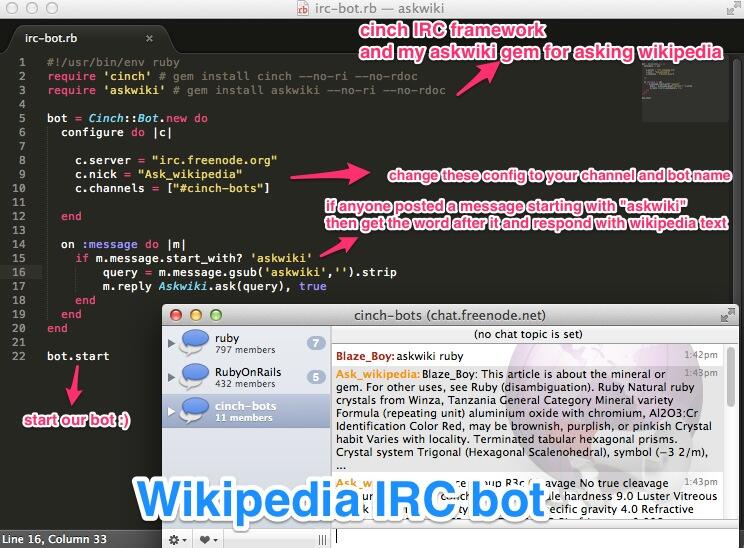Click 'cinch-bots (chat.freenode.net)' window title
Viewport: 744px width, 548px height.
450,316
